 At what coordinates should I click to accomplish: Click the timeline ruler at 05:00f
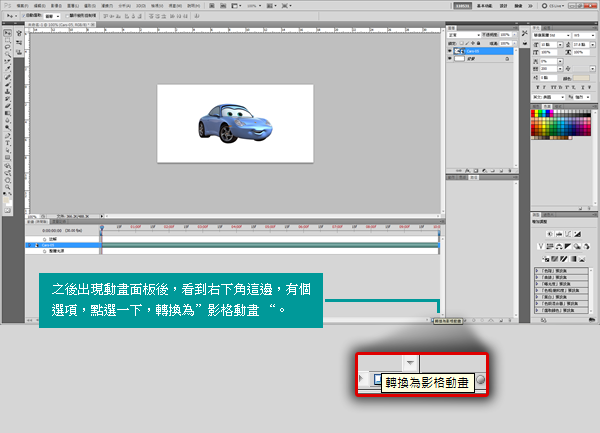click(271, 228)
